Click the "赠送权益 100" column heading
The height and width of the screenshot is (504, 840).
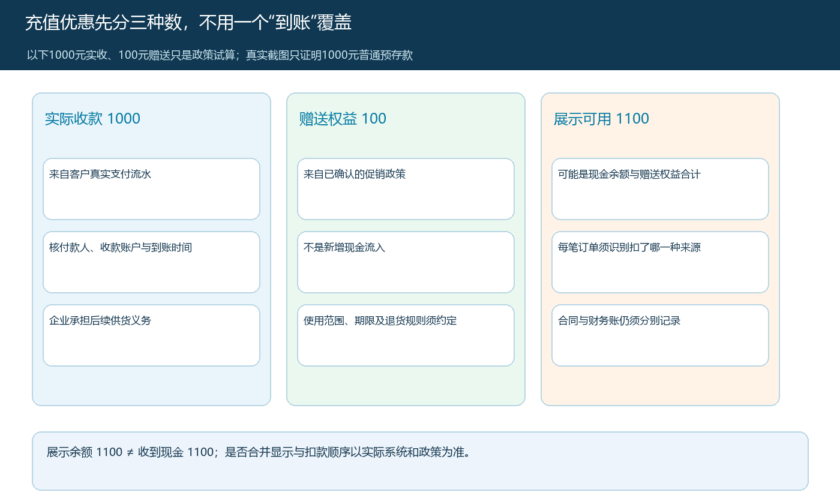343,119
